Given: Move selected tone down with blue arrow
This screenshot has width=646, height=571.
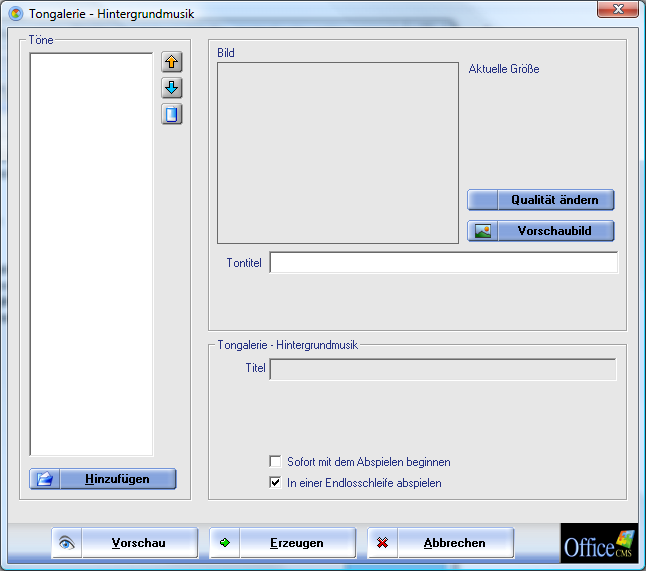Looking at the screenshot, I should (x=172, y=88).
